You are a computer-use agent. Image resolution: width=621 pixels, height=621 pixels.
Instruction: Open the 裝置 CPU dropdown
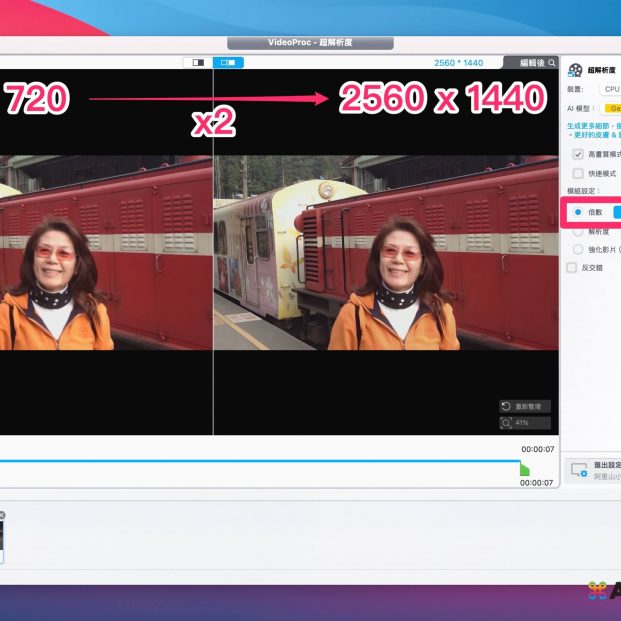[x=611, y=89]
